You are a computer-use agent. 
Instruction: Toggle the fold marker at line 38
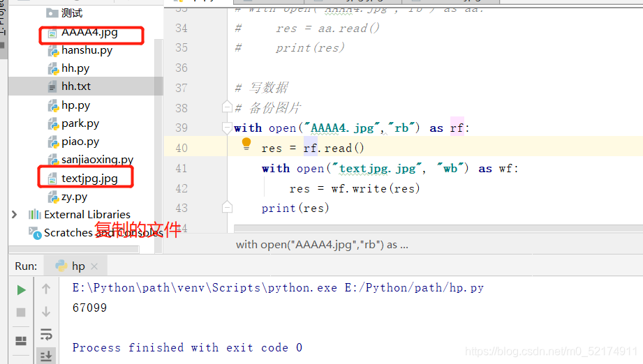point(227,107)
